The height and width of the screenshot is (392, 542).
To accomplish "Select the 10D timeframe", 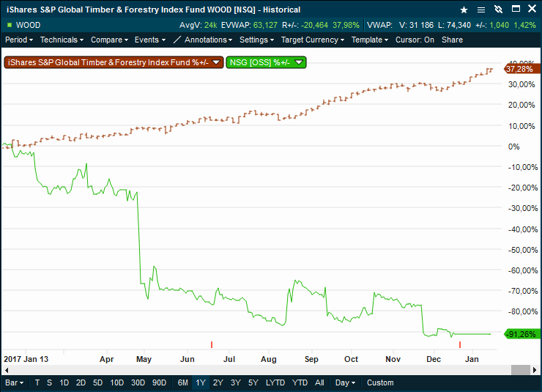I will pos(117,382).
